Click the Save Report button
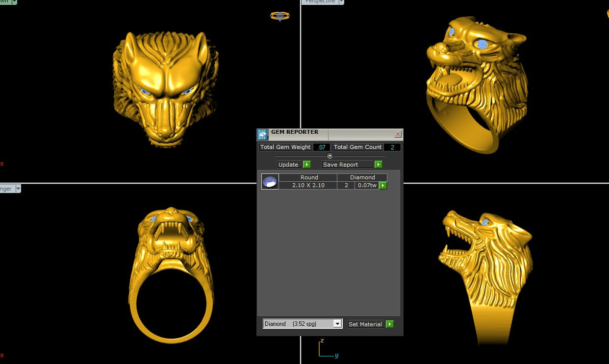609x364 pixels. (348, 165)
